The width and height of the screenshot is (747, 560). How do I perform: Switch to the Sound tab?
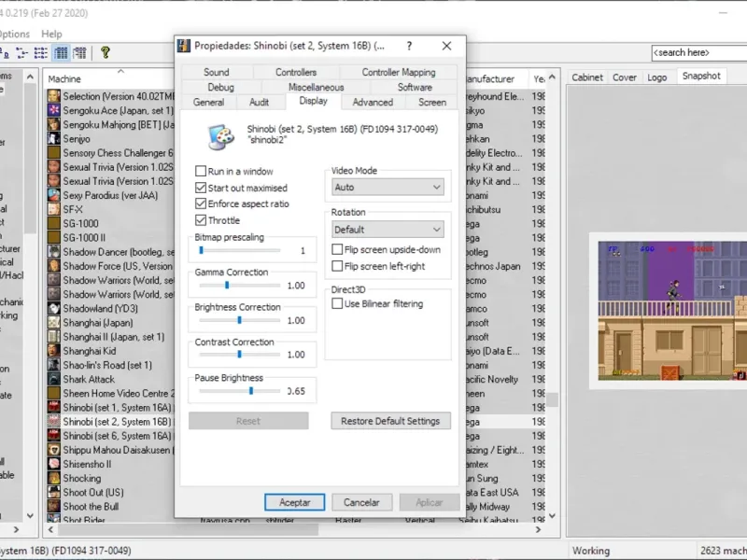pyautogui.click(x=217, y=72)
